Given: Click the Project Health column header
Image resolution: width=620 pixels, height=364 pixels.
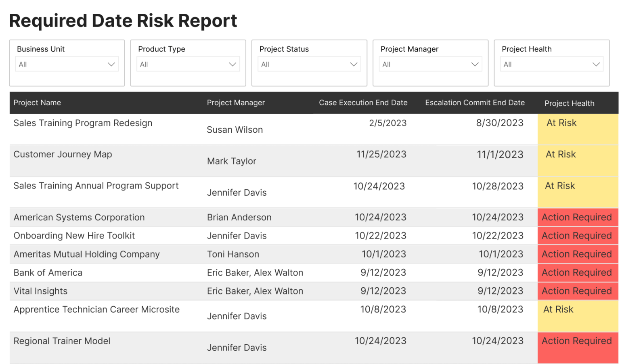Looking at the screenshot, I should pos(569,103).
